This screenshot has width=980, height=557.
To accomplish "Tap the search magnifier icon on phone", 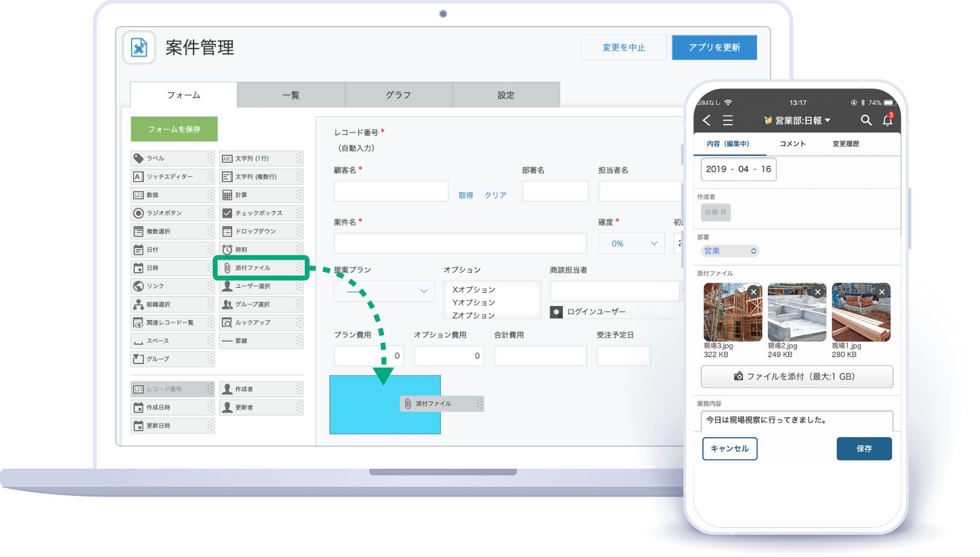I will click(866, 120).
